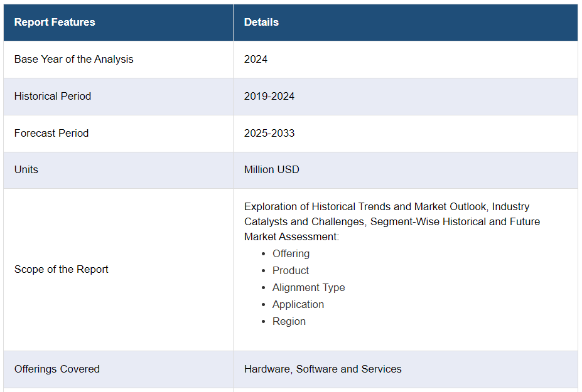Image resolution: width=582 pixels, height=392 pixels.
Task: Click the Scope of the Report label
Action: point(62,270)
